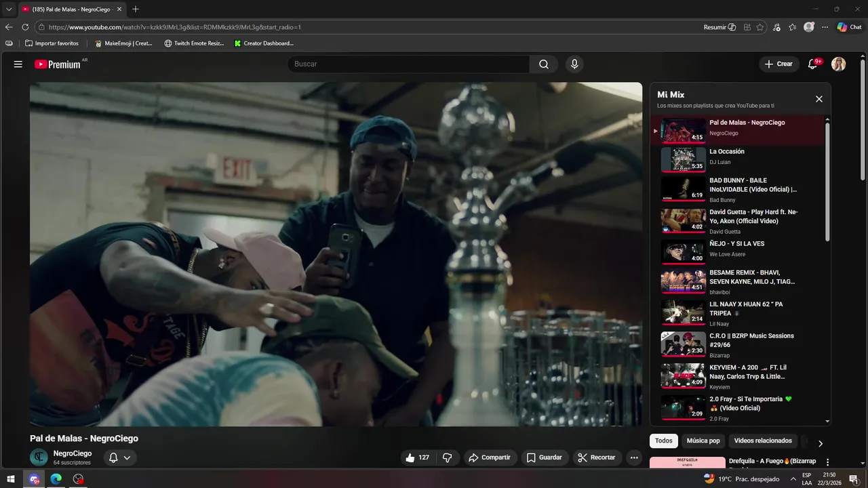Open MakeEmoji bookmark

pyautogui.click(x=123, y=43)
